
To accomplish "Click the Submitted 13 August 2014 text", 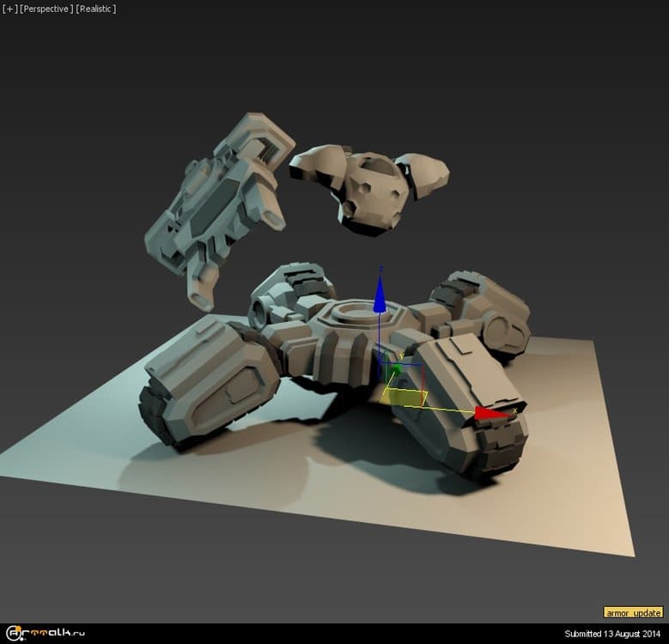I will point(613,634).
